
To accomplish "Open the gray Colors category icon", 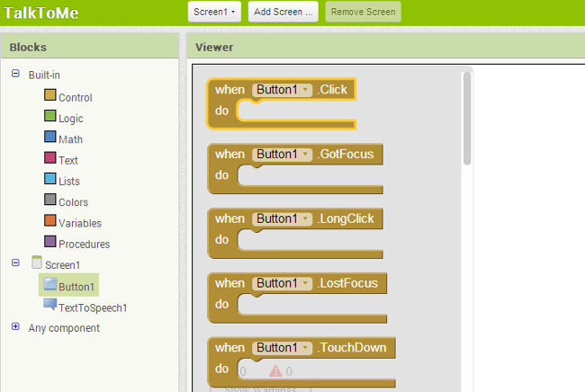I will (x=50, y=200).
